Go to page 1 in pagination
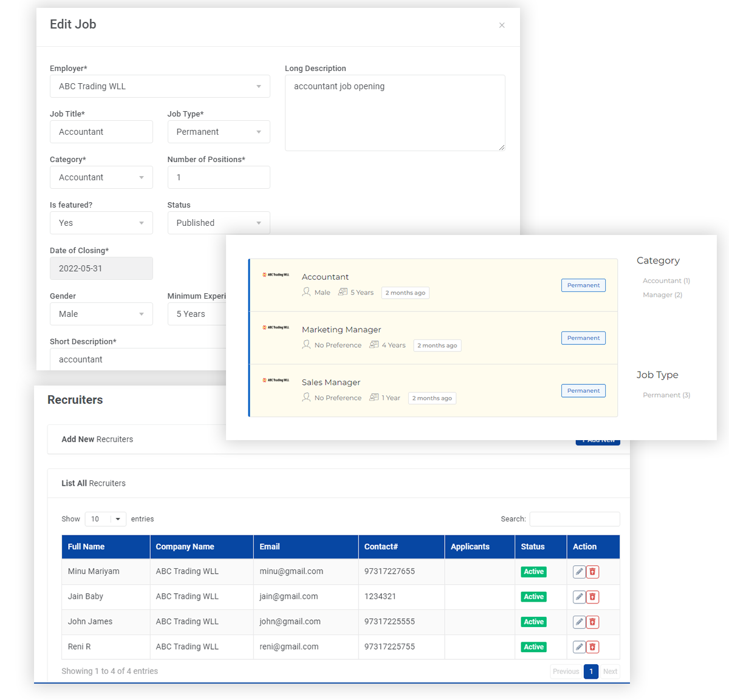This screenshot has width=729, height=700. pos(590,671)
